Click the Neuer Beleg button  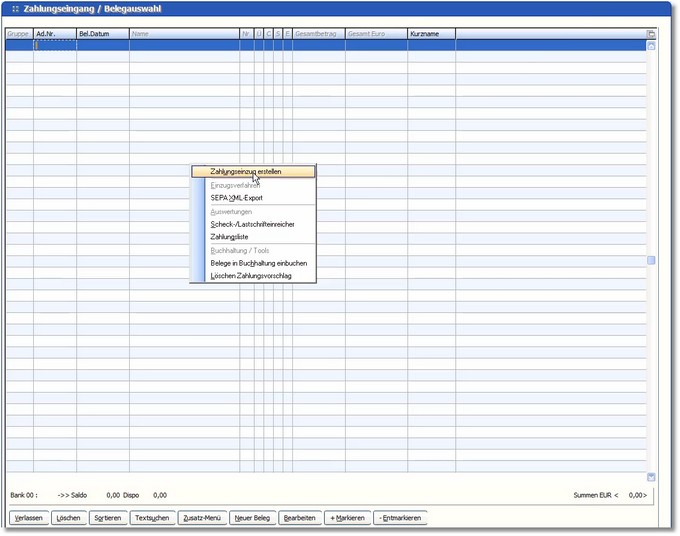click(x=252, y=518)
